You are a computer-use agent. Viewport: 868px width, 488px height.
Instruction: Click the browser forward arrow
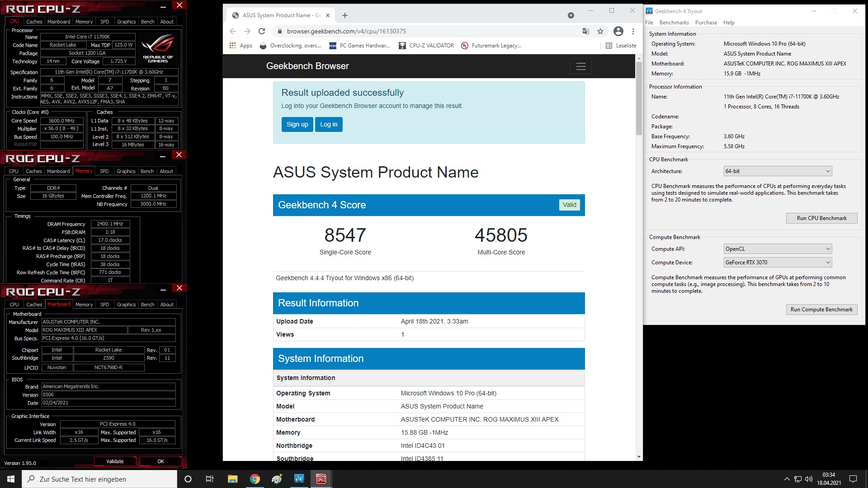tap(247, 31)
